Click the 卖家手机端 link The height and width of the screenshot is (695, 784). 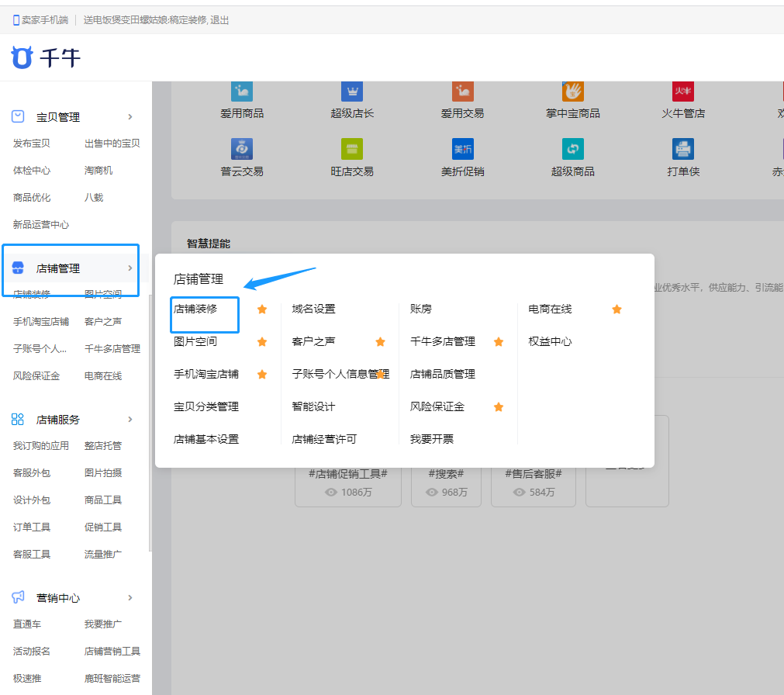[44, 20]
